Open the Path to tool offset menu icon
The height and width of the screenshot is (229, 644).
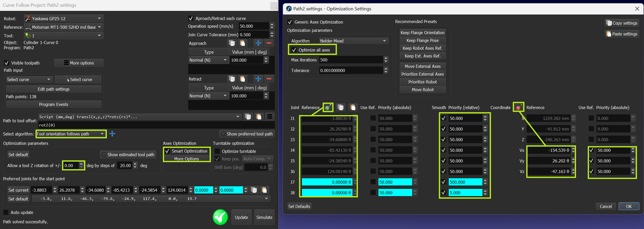[x=270, y=117]
